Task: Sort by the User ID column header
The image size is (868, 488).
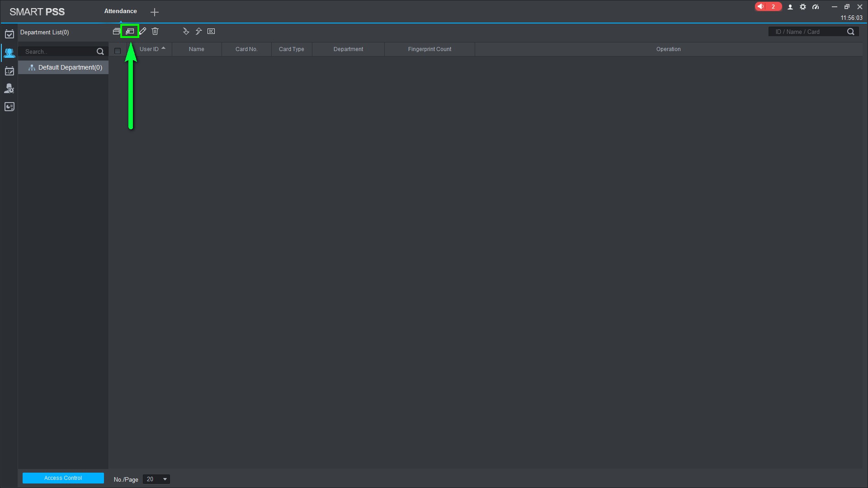Action: (149, 49)
